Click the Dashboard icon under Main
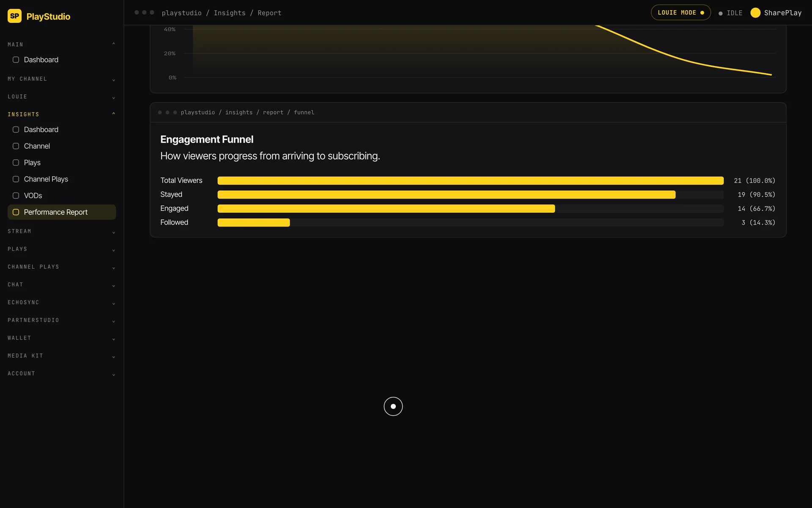This screenshot has height=508, width=812. coord(16,60)
